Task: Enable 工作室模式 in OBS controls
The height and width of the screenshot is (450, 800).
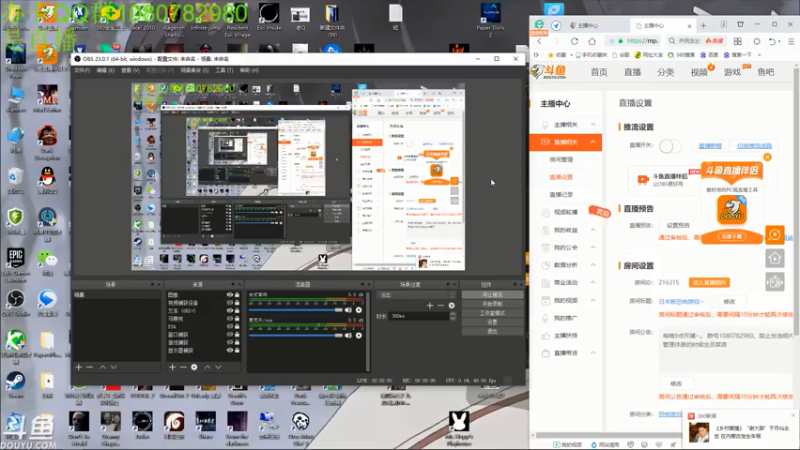Action: pyautogui.click(x=492, y=313)
